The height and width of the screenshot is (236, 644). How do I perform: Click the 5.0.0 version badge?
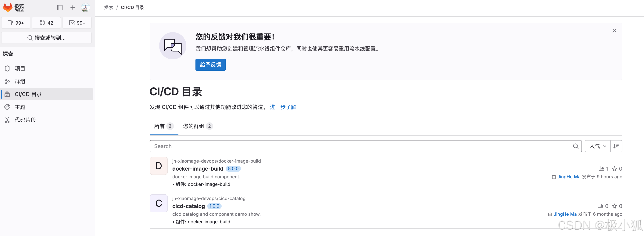click(x=233, y=169)
